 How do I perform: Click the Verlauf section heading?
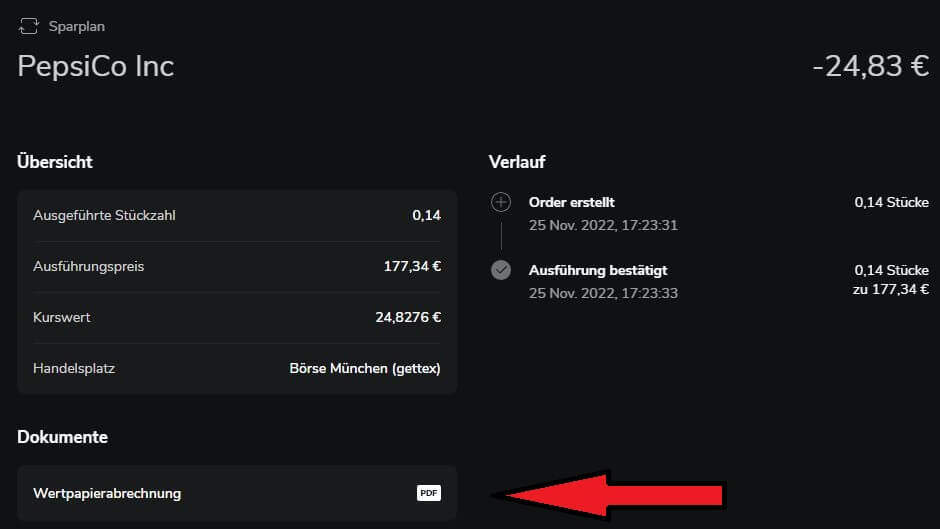tap(517, 161)
